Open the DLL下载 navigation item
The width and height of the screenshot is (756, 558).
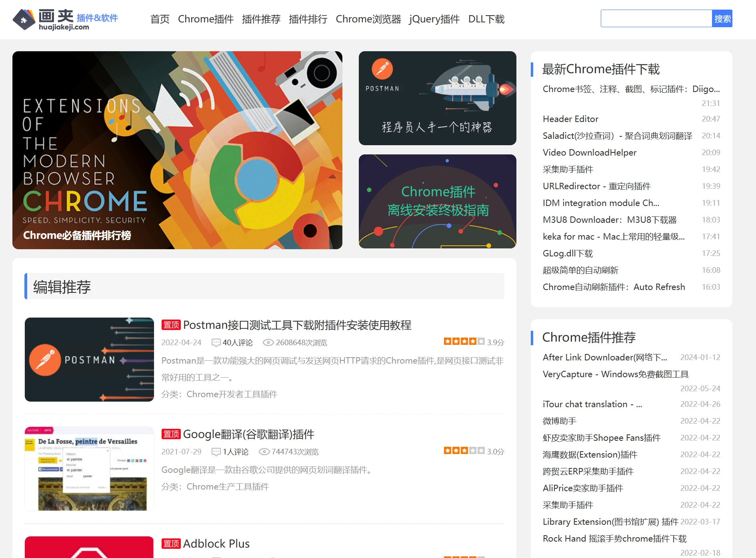coord(486,19)
